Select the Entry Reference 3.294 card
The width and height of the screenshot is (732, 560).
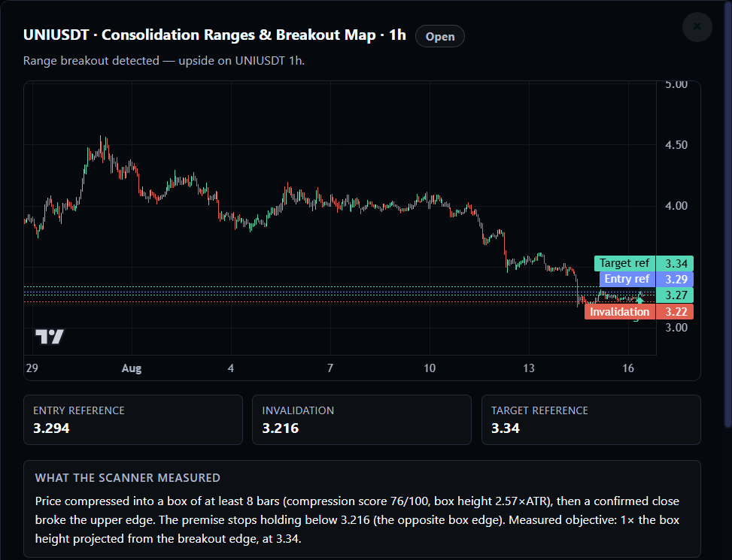133,419
